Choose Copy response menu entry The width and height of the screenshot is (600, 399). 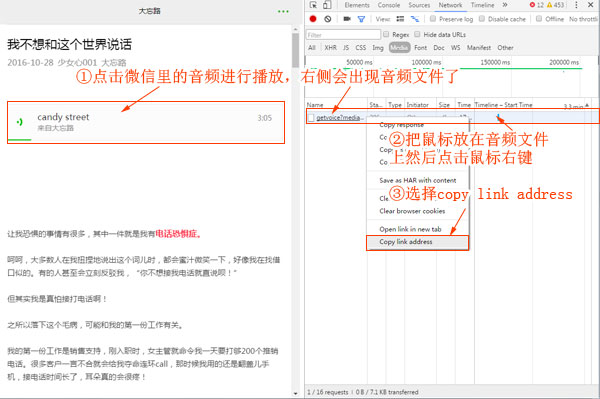[x=401, y=125]
